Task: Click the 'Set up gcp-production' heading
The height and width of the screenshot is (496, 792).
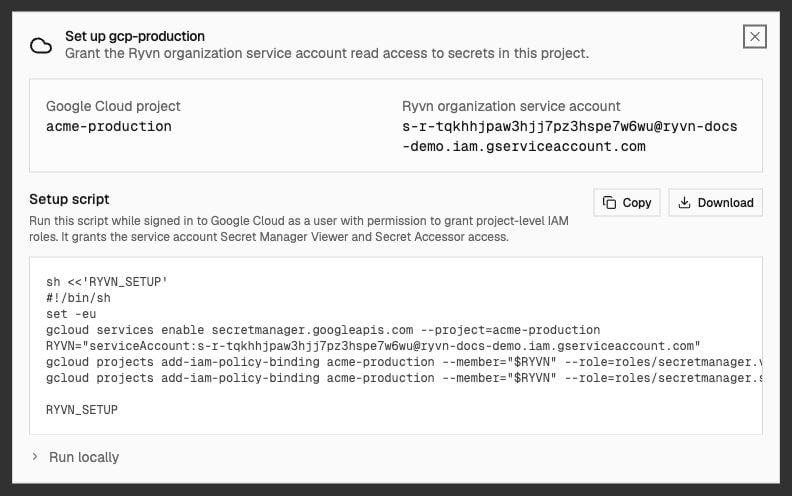Action: tap(135, 36)
